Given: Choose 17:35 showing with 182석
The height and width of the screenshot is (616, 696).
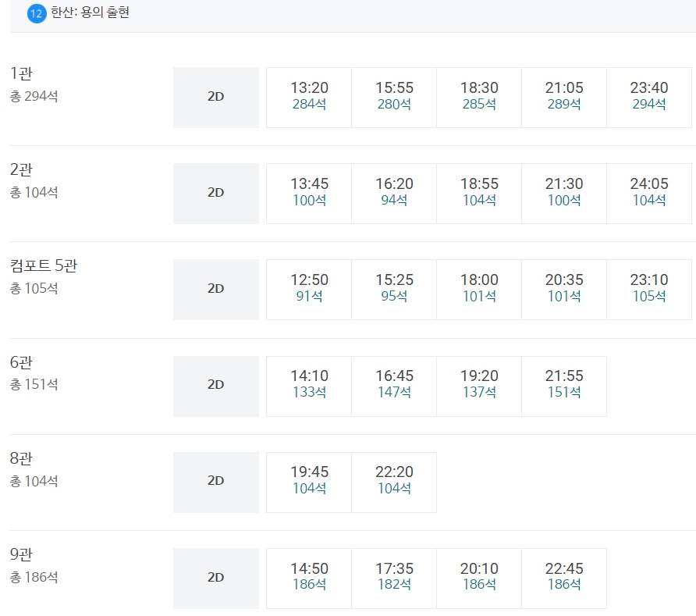Looking at the screenshot, I should tap(394, 579).
